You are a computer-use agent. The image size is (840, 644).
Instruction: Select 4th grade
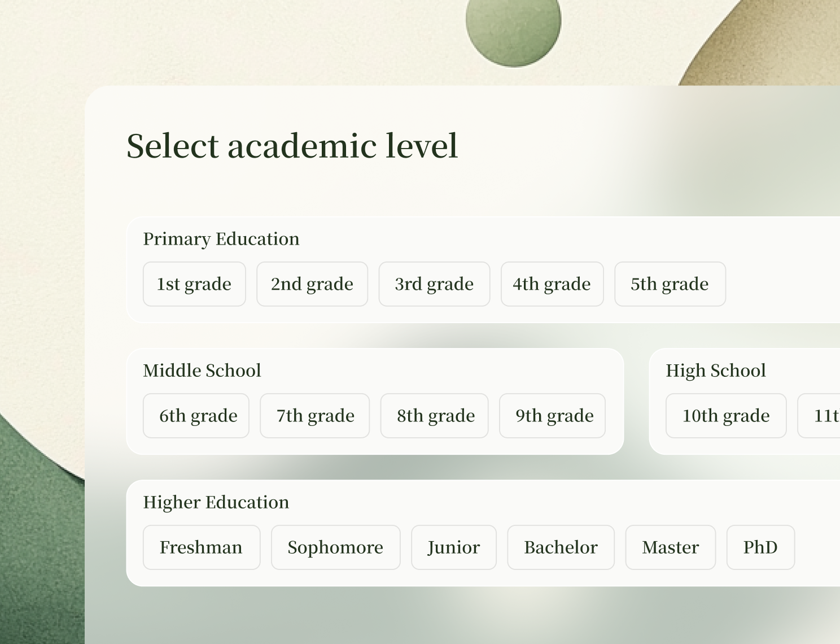pos(552,284)
